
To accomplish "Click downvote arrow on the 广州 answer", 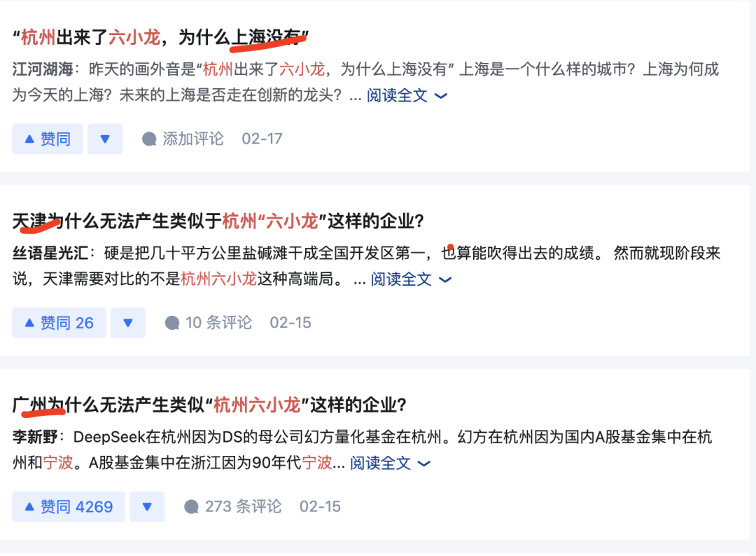I will pos(147,507).
